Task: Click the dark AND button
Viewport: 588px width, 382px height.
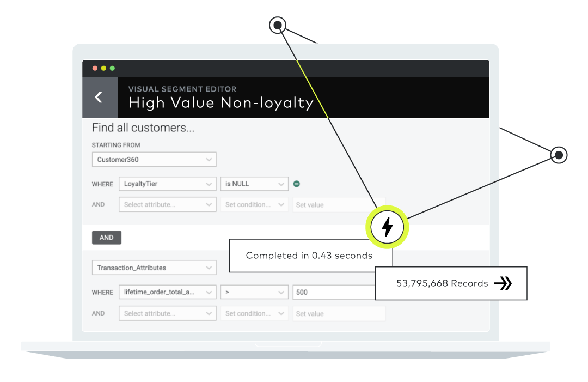Action: 107,238
